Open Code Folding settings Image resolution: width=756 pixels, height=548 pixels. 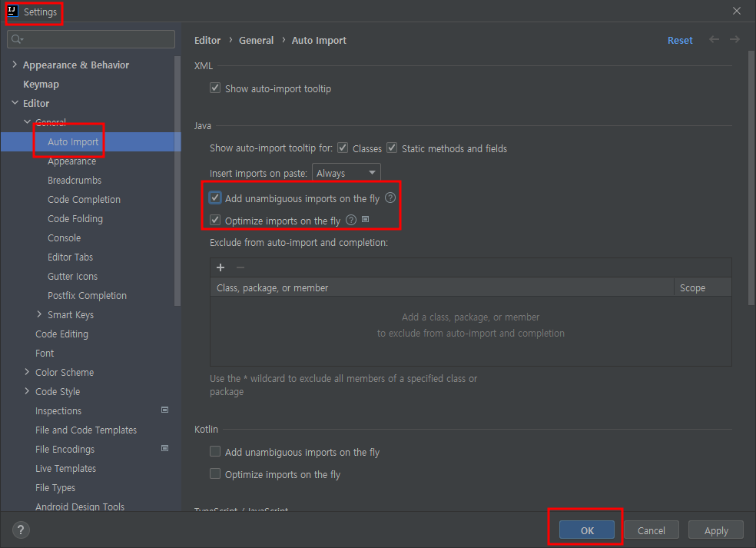pyautogui.click(x=75, y=218)
